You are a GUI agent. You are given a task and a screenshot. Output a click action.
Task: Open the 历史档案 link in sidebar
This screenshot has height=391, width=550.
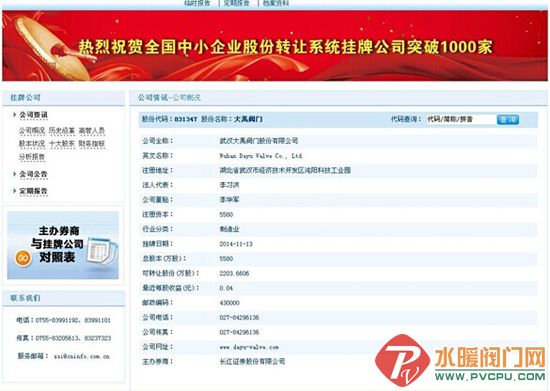click(x=62, y=130)
